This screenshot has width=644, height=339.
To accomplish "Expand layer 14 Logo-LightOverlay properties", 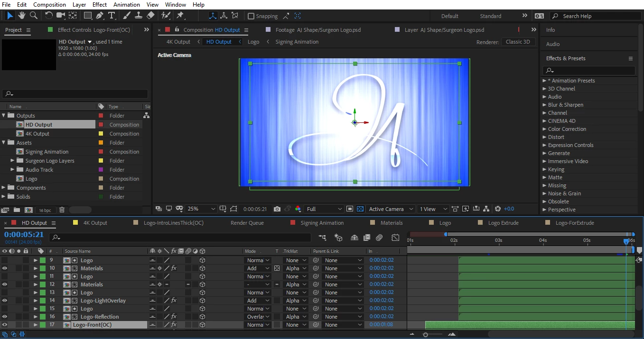I will [36, 301].
